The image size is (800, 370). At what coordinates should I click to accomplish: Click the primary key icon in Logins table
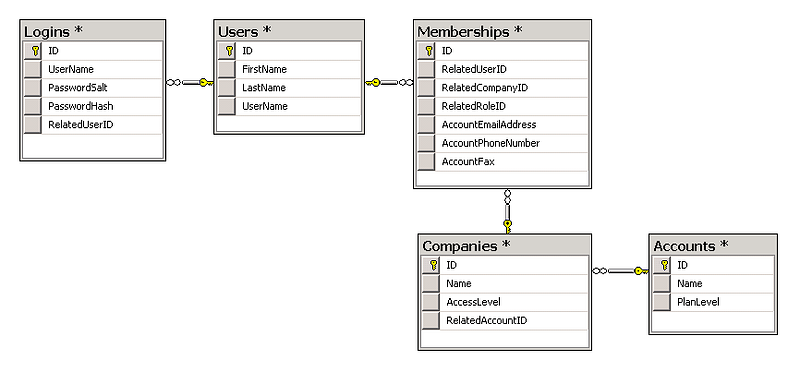point(35,51)
